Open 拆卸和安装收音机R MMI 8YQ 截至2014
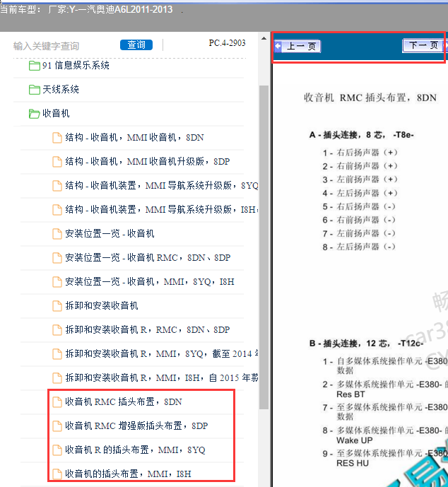Viewport: 448px width, 487px height. pyautogui.click(x=161, y=354)
